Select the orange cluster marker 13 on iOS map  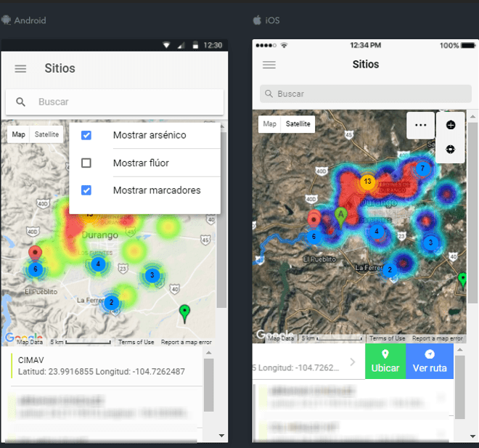(368, 181)
